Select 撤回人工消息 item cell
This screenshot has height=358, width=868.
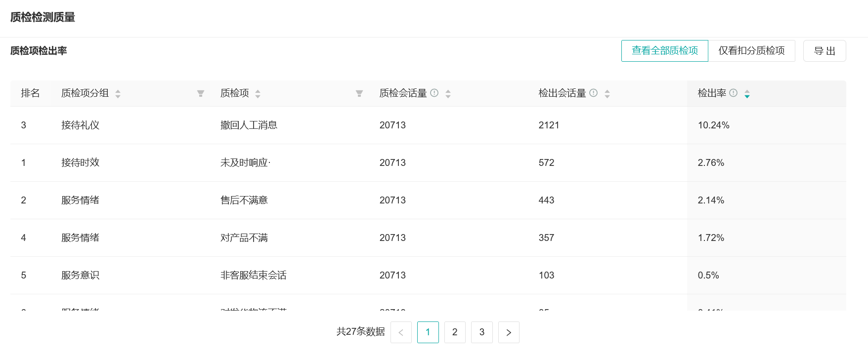click(249, 125)
